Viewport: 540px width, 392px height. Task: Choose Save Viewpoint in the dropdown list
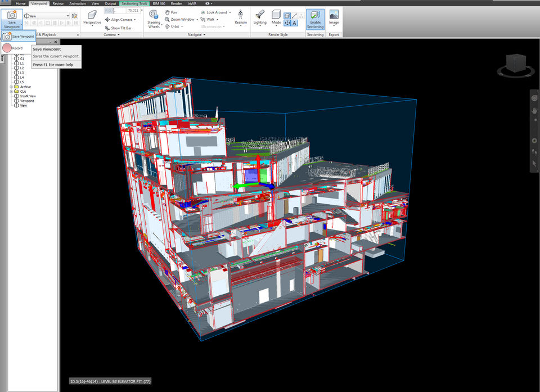click(19, 36)
